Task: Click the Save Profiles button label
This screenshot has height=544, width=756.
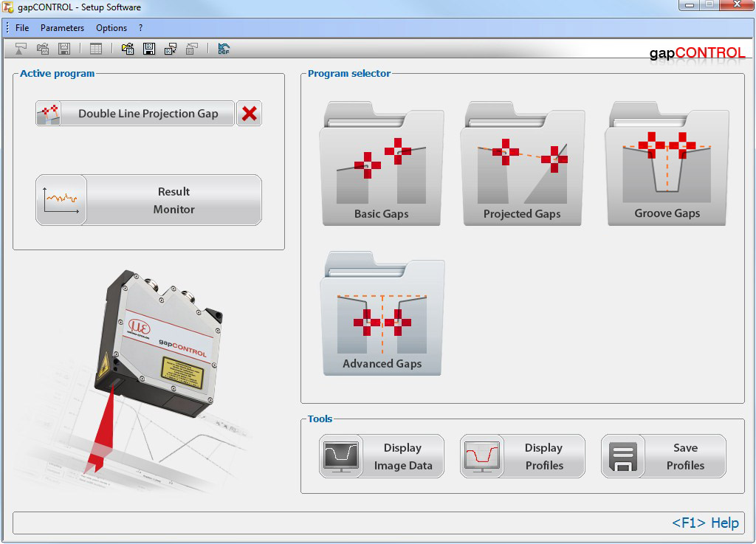Action: (x=685, y=456)
